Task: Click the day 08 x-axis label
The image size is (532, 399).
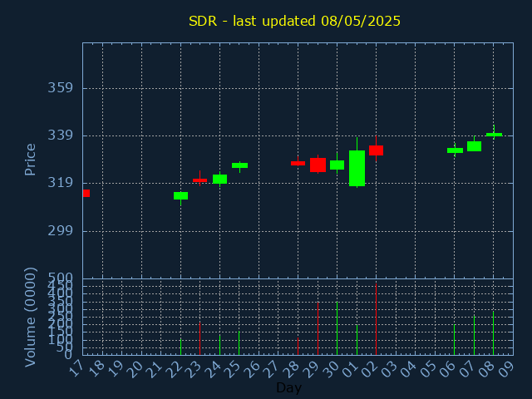Action: [487, 369]
